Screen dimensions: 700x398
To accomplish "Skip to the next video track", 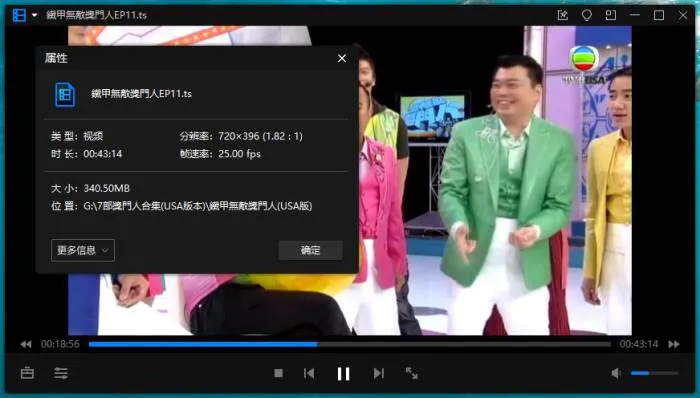I will tap(379, 373).
